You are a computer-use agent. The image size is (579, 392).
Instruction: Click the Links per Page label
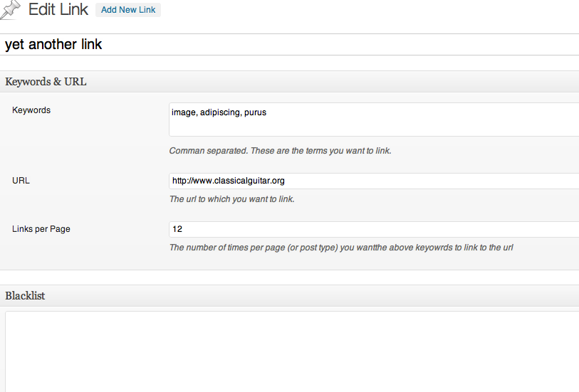pyautogui.click(x=41, y=229)
